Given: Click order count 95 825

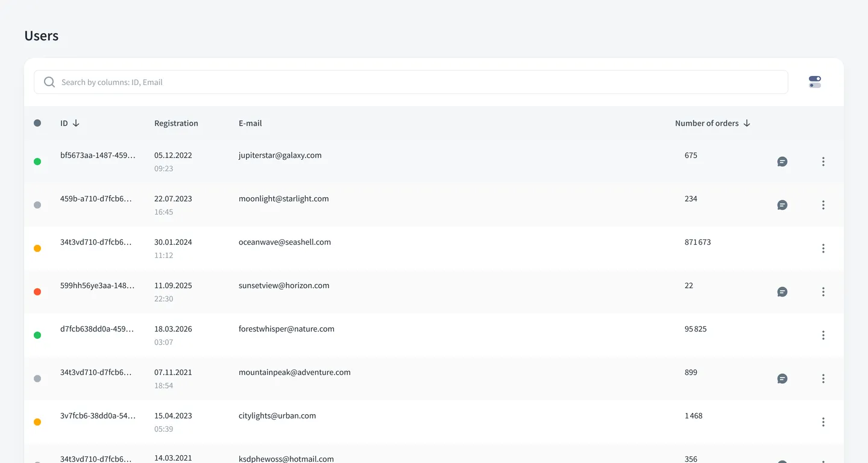Looking at the screenshot, I should pyautogui.click(x=696, y=329).
